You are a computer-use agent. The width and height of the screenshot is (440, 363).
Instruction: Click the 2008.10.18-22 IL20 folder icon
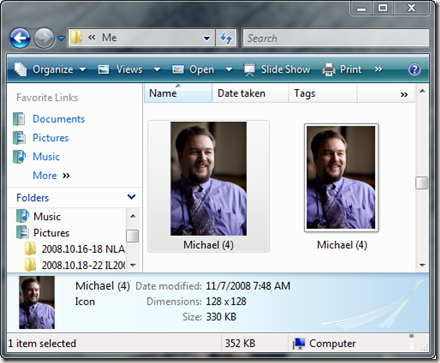click(30, 265)
